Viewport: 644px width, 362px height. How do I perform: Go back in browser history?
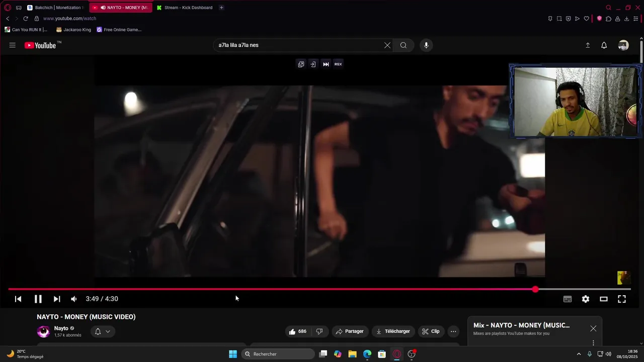coord(8,19)
